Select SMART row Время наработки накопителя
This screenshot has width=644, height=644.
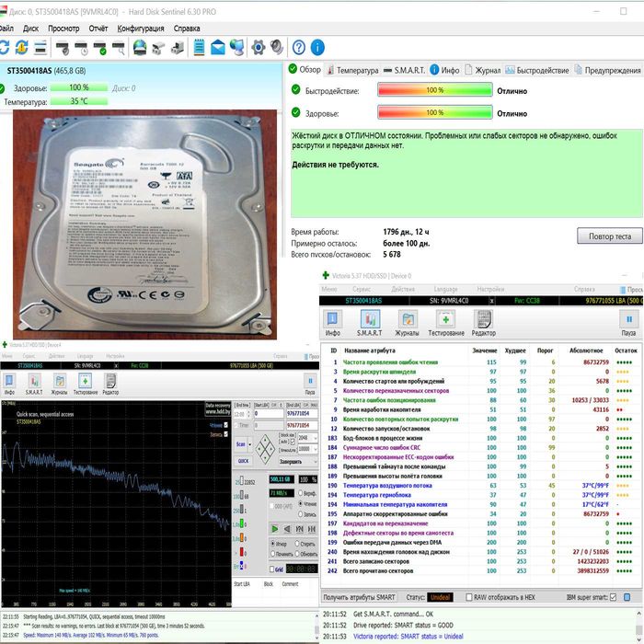point(479,409)
